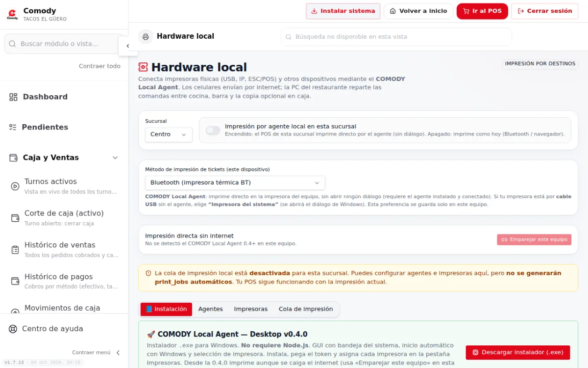This screenshot has height=368, width=588.
Task: Click the Centro de ayuda lifebuoy icon
Action: (13, 329)
